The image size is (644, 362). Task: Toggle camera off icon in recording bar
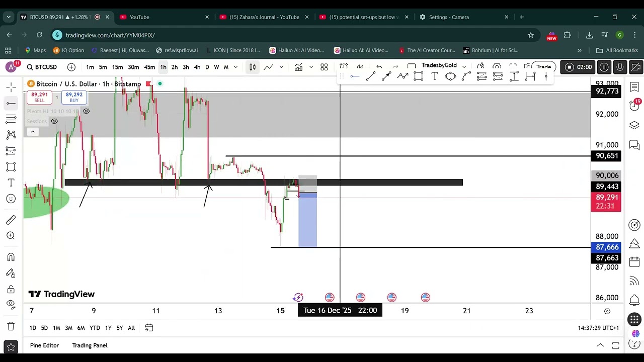point(635,67)
